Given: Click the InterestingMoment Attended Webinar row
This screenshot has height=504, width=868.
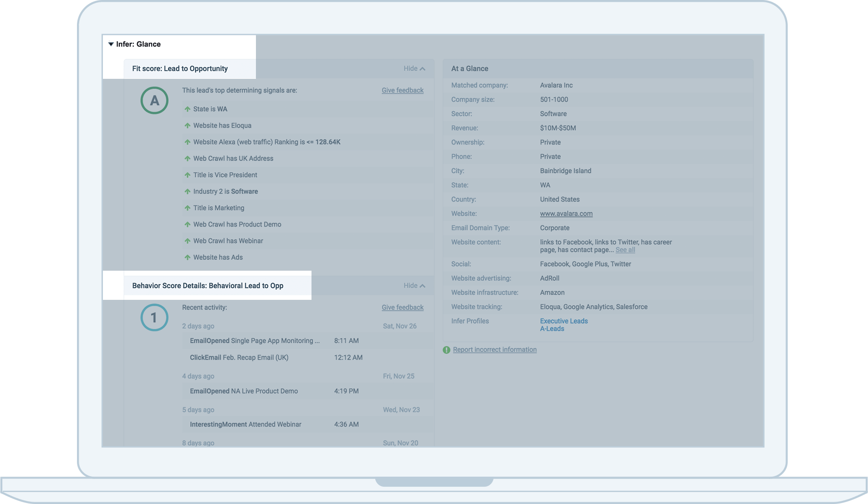Looking at the screenshot, I should (x=307, y=425).
